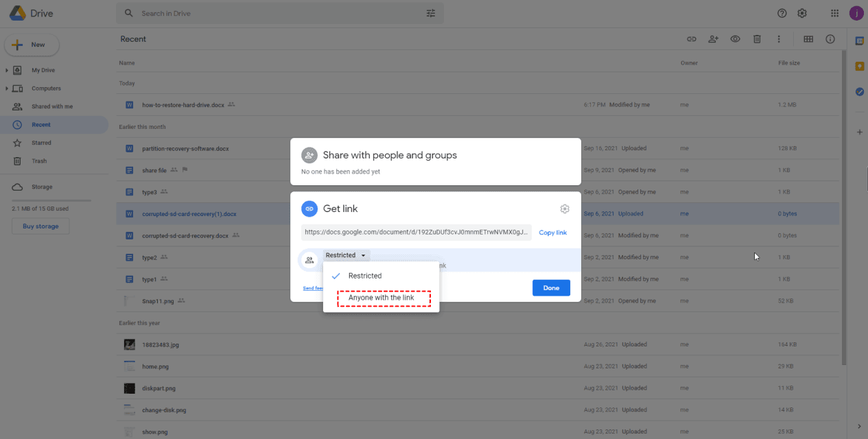This screenshot has height=439, width=868.
Task: Expand the Computers tree
Action: (8, 88)
